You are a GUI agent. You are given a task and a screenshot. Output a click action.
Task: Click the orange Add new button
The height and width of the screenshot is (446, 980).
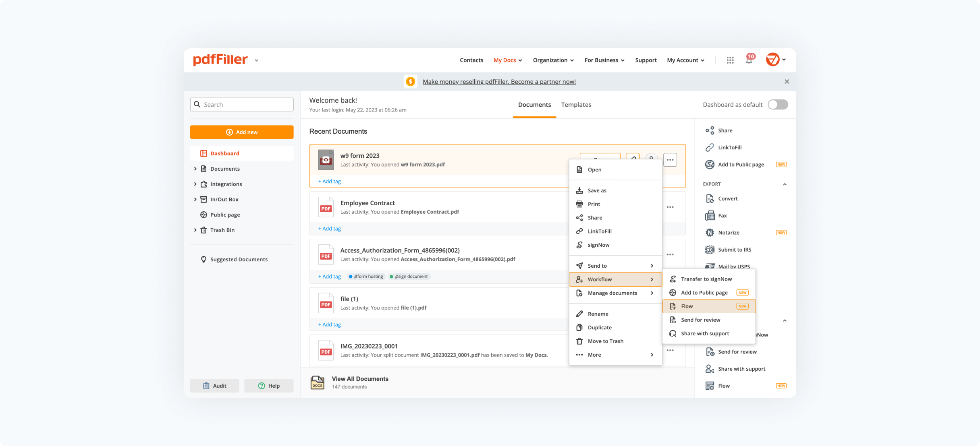242,132
